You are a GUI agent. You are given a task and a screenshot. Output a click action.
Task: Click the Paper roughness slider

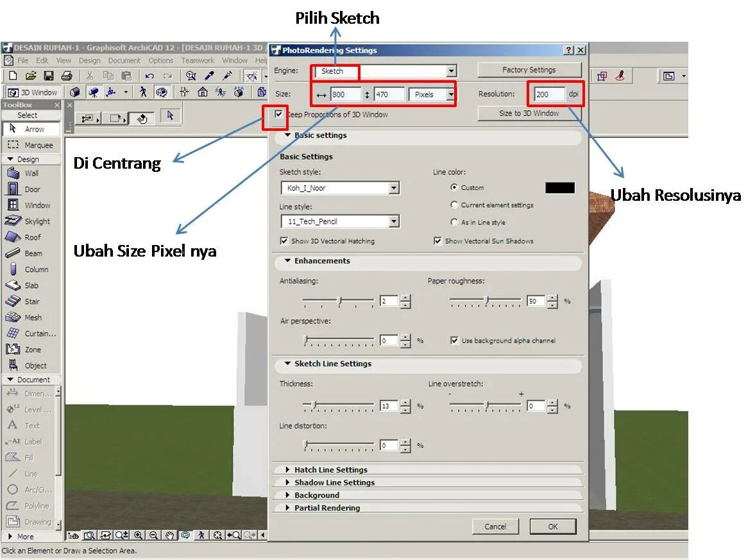(486, 301)
